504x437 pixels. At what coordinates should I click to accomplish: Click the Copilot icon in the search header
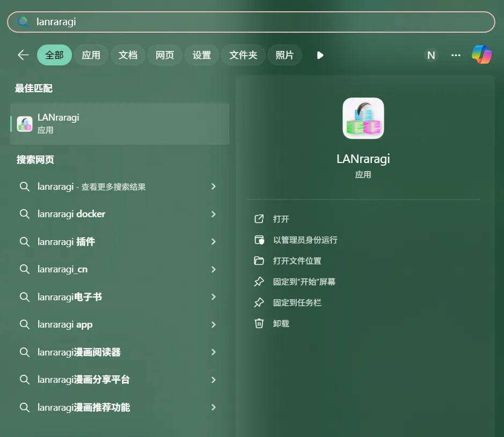point(481,55)
